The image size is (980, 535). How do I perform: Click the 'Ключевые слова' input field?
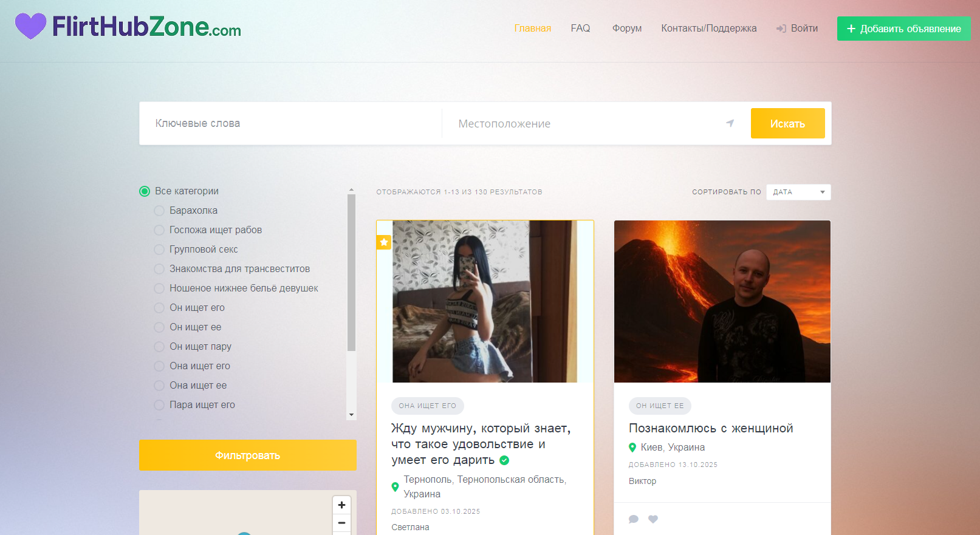(292, 123)
